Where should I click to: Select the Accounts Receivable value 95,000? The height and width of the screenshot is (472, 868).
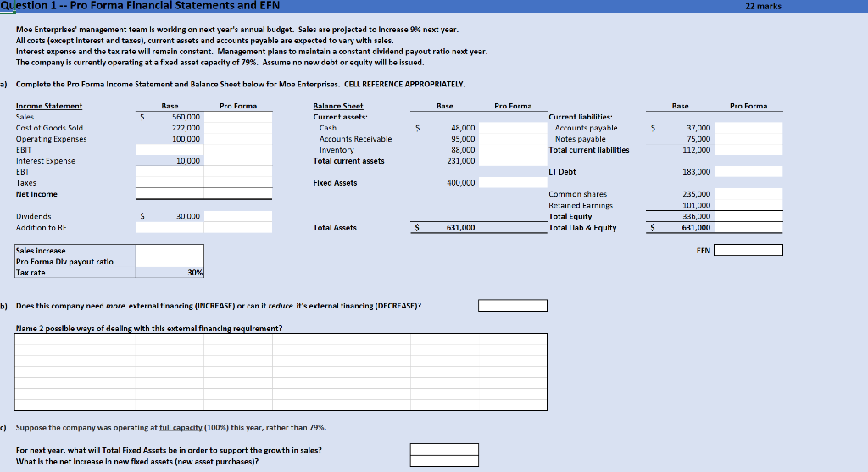pyautogui.click(x=463, y=139)
